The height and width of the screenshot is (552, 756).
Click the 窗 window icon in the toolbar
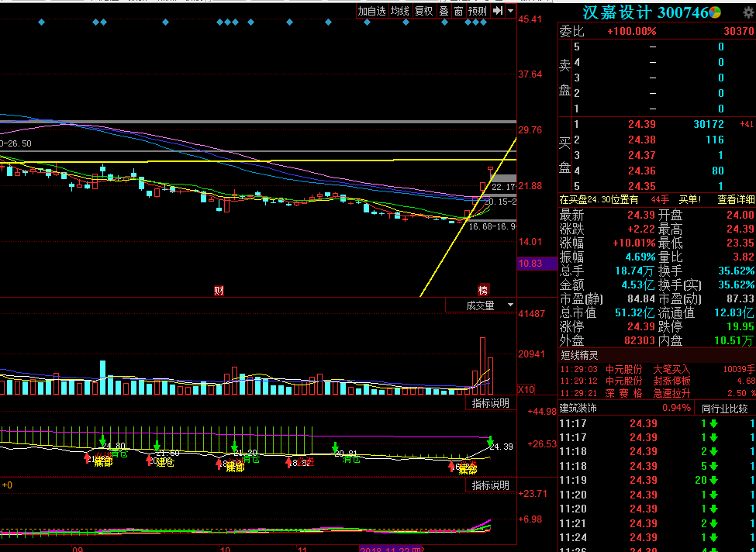coord(458,11)
